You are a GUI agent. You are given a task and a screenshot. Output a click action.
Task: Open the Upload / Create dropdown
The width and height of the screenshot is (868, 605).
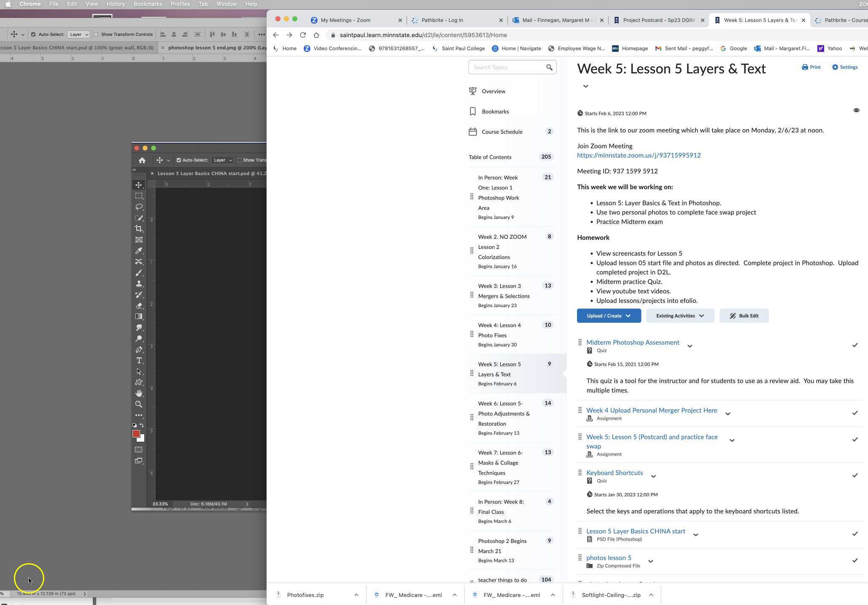609,316
